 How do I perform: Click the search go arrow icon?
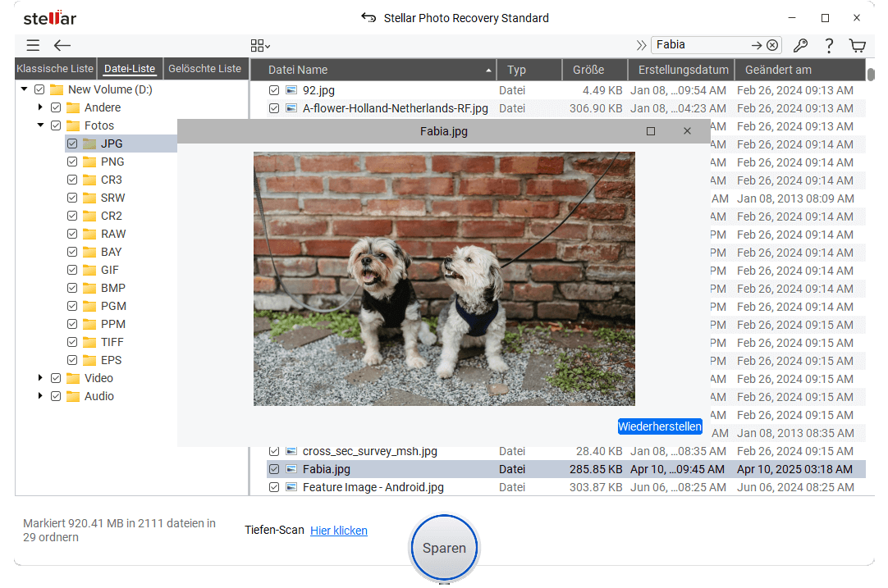(x=757, y=46)
